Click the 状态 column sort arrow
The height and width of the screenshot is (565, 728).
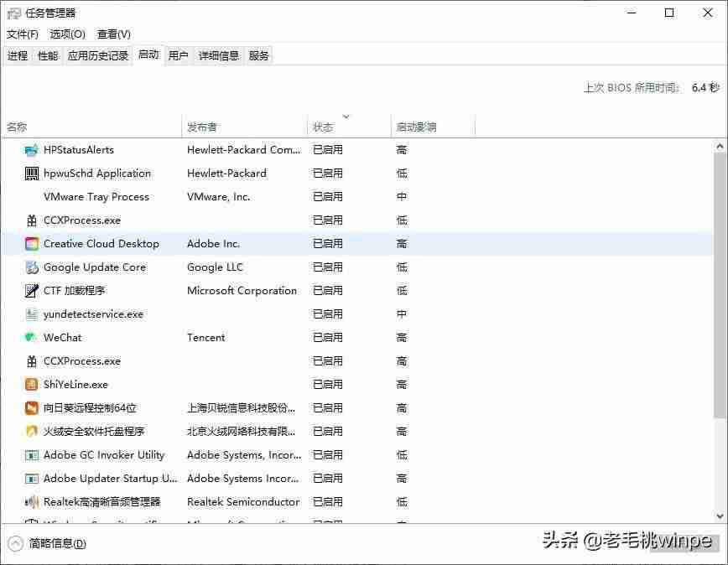coord(346,116)
